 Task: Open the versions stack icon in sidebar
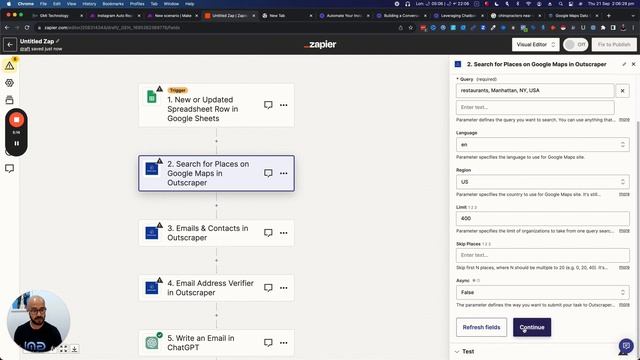coord(9,100)
